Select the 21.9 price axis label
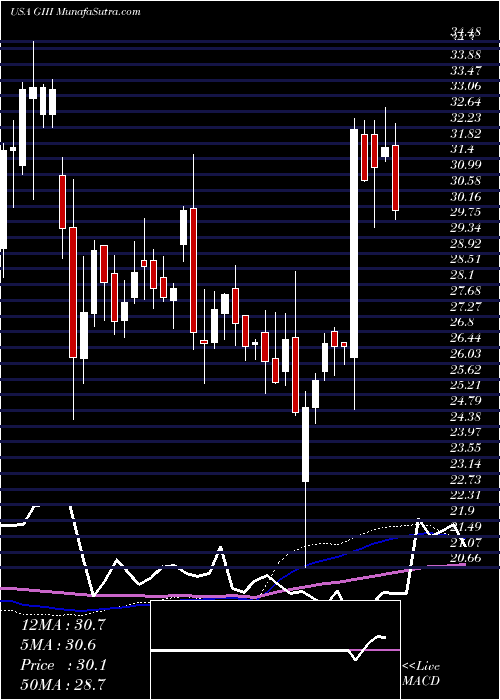Viewport: 500px width, 700px height. [463, 512]
